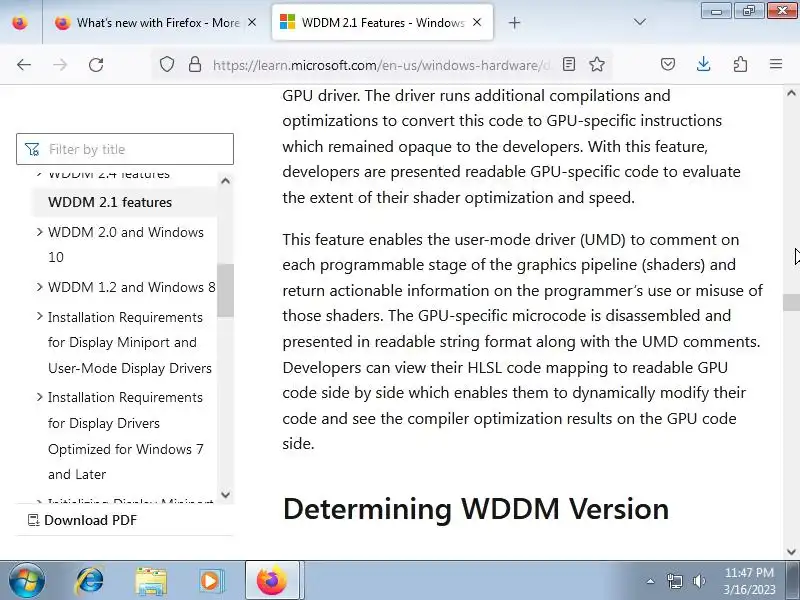
Task: Expand WDDM 2.0 and Windows 10 node
Action: click(39, 232)
